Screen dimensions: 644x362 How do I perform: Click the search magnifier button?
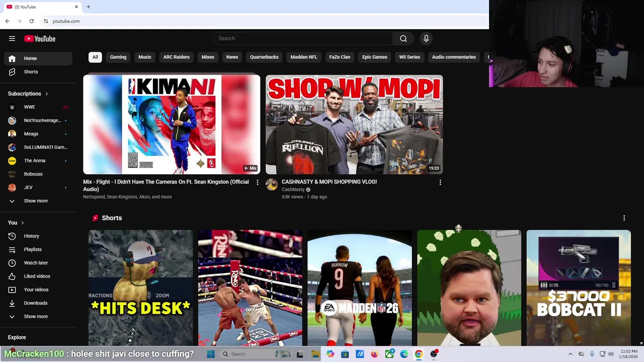point(403,39)
